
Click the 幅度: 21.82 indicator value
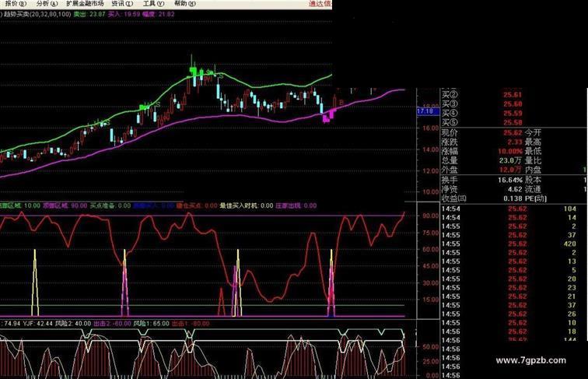click(x=158, y=14)
